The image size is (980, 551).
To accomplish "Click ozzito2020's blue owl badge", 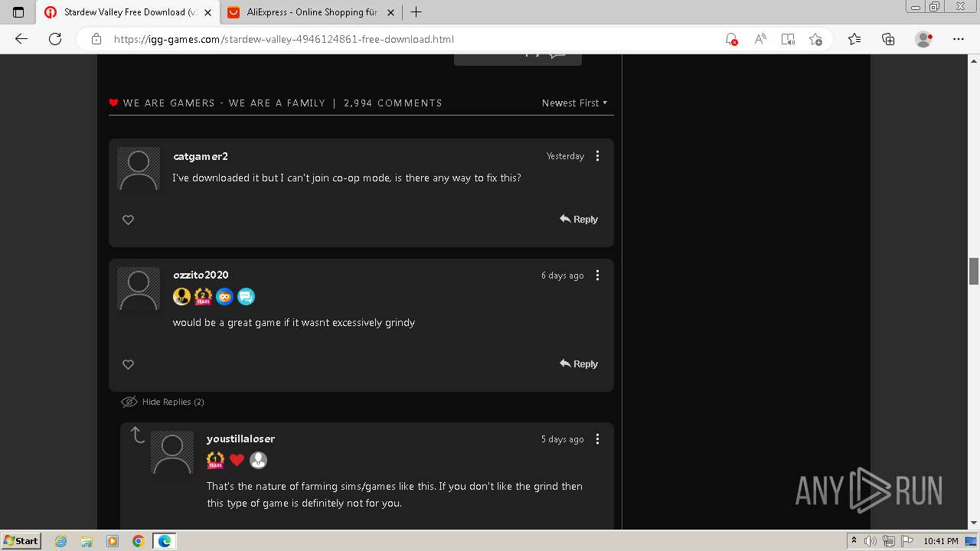I will pos(224,296).
